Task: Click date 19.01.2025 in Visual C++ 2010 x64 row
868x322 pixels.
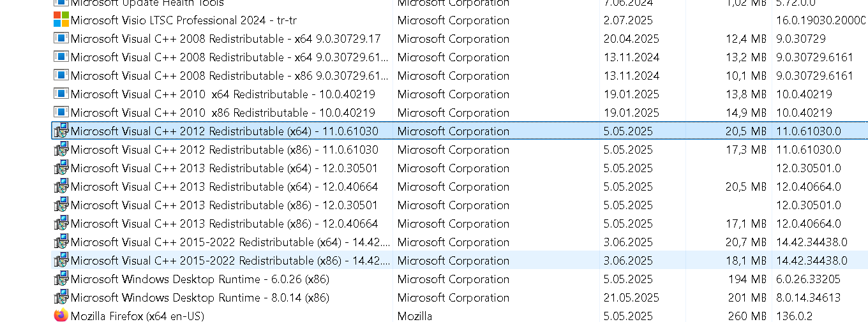Action: point(631,94)
